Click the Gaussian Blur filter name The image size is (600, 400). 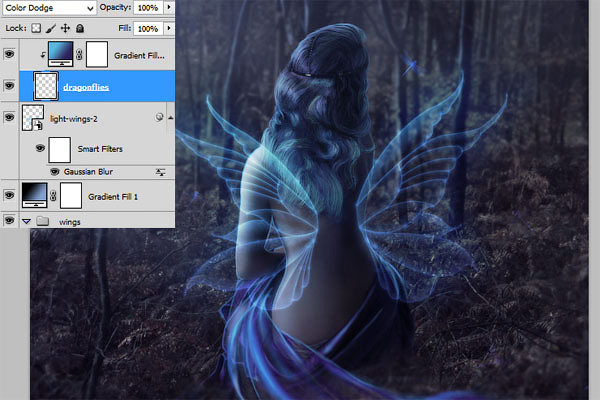click(x=88, y=172)
